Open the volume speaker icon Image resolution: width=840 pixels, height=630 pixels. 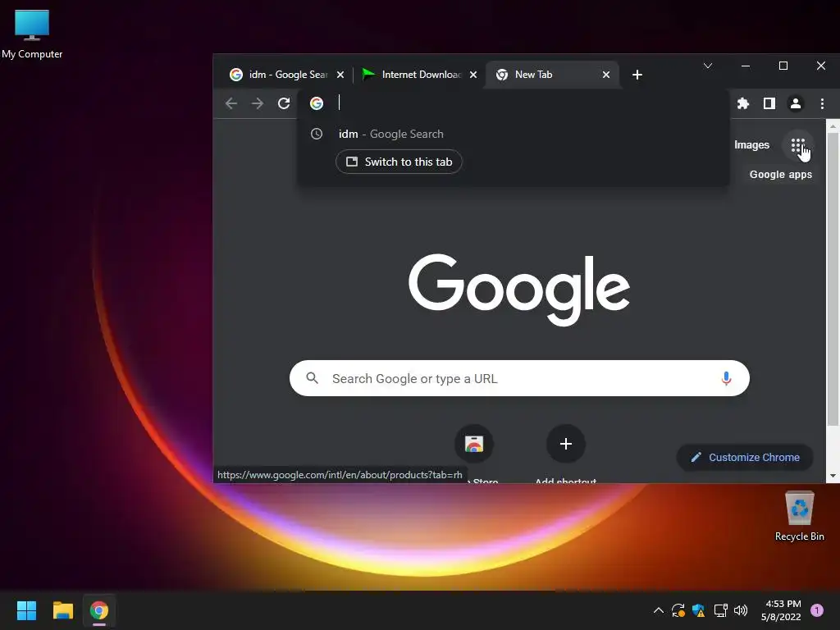point(741,610)
